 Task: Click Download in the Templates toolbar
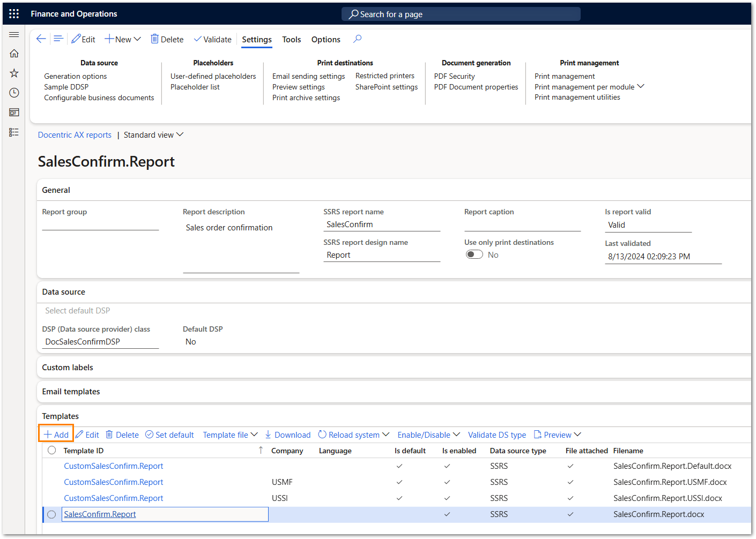point(287,435)
